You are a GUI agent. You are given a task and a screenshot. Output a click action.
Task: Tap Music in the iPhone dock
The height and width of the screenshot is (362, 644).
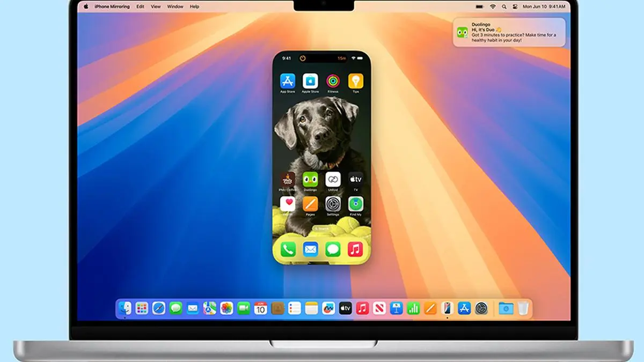(x=355, y=249)
